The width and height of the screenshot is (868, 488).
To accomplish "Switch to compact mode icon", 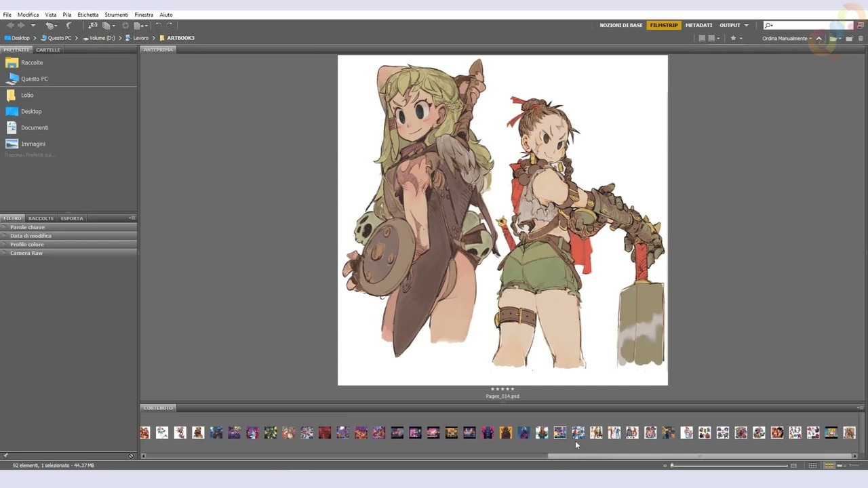I will pos(861,25).
